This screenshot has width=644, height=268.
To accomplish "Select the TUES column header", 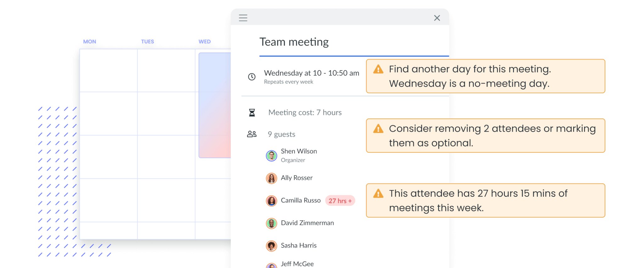I will pos(147,41).
